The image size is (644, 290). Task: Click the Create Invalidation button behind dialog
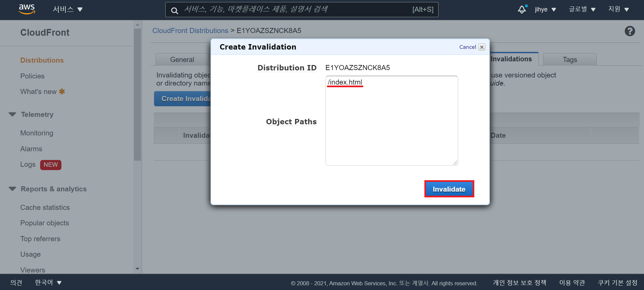pos(183,99)
